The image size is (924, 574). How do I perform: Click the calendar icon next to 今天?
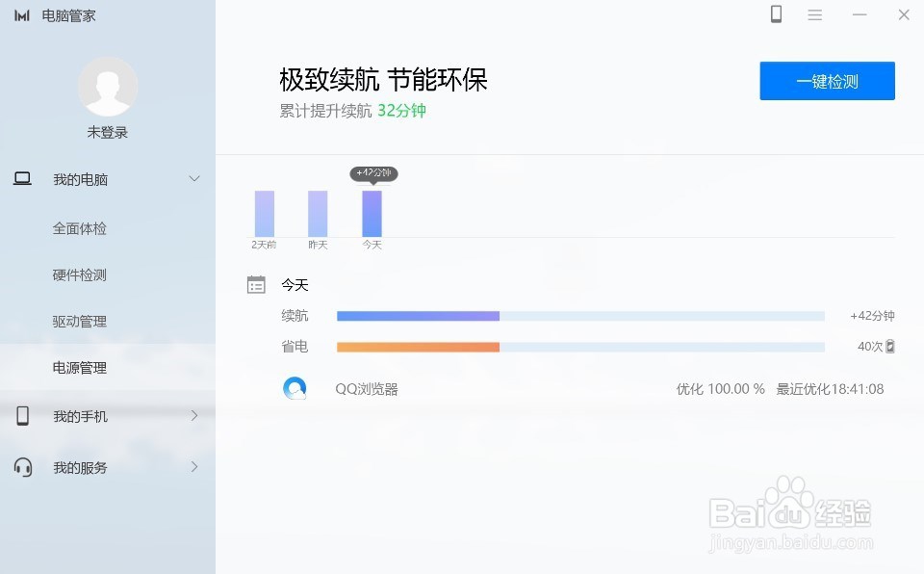256,284
